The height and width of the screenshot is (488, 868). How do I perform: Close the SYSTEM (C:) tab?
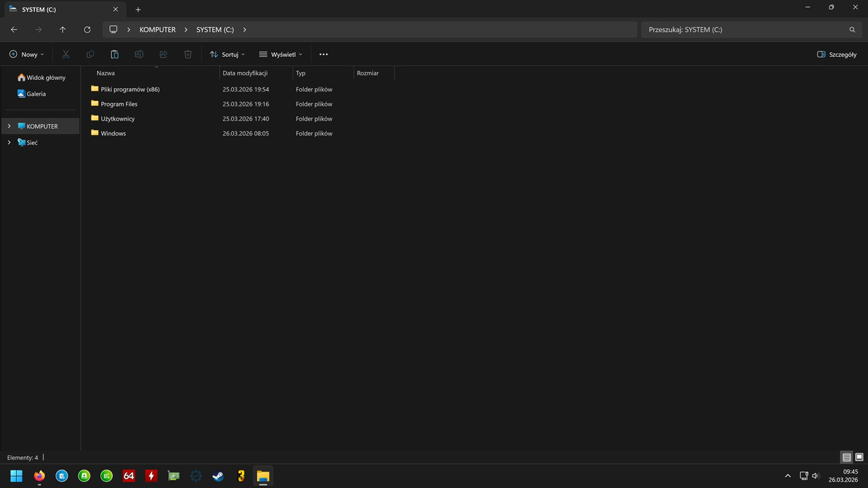115,9
